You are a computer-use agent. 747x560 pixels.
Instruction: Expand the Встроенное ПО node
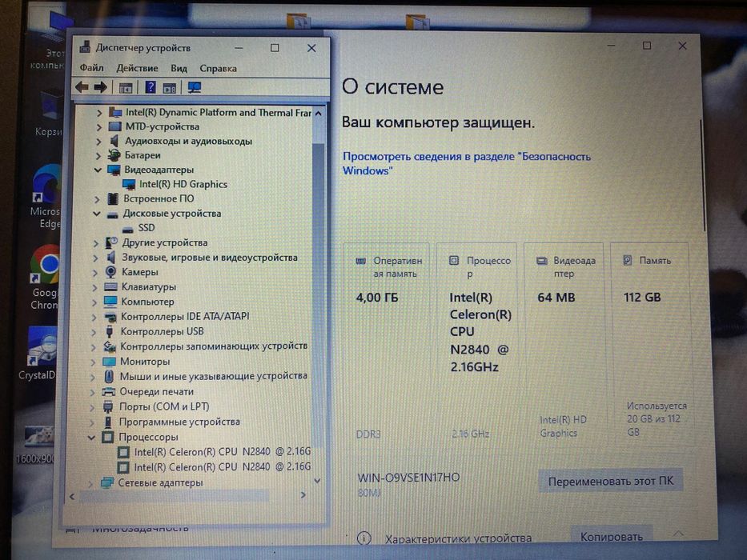coord(96,199)
